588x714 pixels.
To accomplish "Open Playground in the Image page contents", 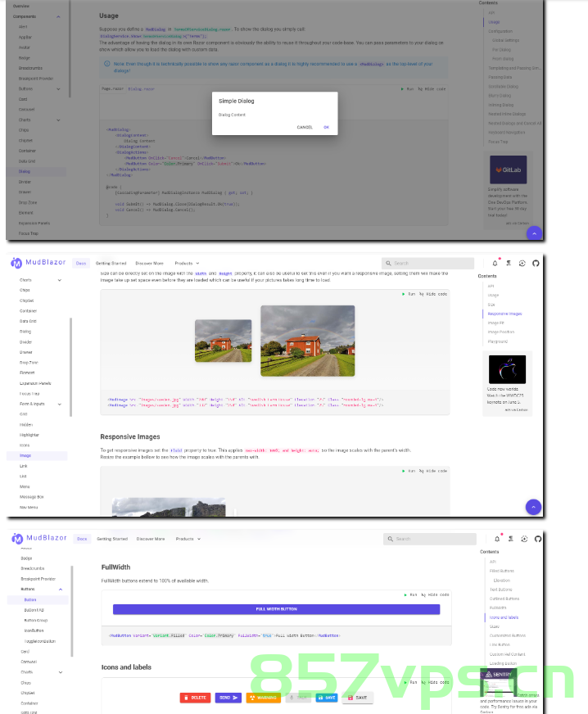I will 497,341.
